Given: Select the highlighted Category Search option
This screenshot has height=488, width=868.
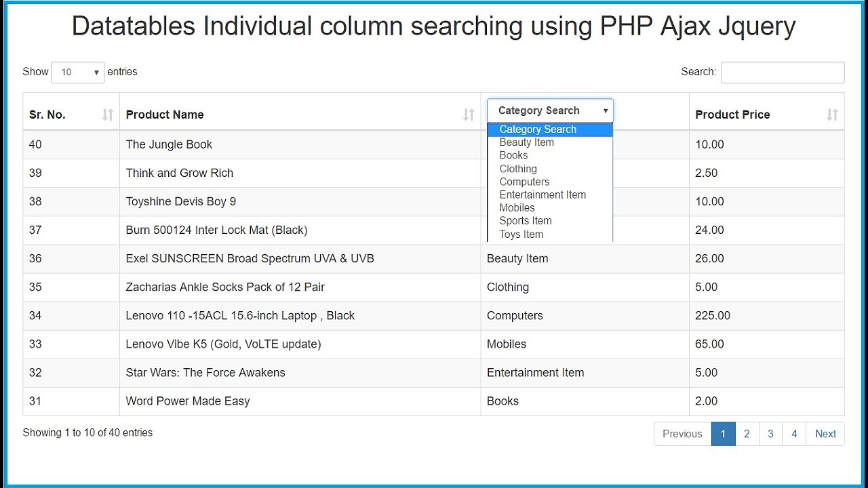Looking at the screenshot, I should tap(538, 129).
